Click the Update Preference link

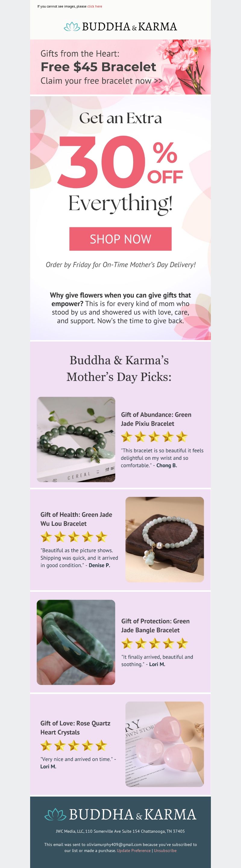pyautogui.click(x=134, y=851)
